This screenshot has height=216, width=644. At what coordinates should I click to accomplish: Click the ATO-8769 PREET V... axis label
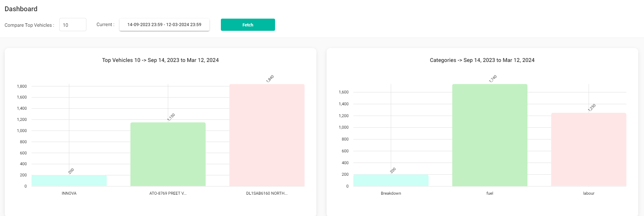point(168,193)
